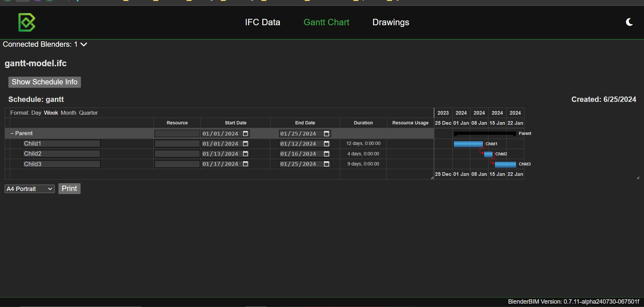Click the Child1 task name field
Viewport: 644px width, 307px height.
click(x=61, y=144)
